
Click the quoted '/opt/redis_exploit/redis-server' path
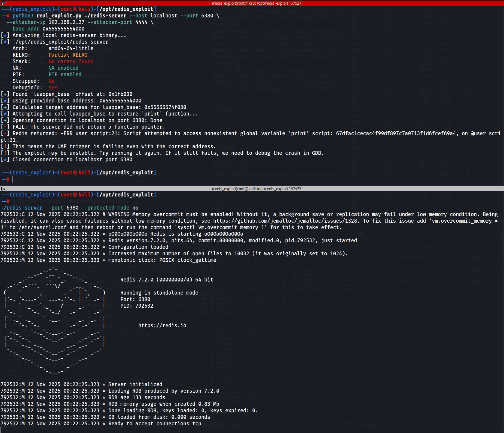(x=62, y=42)
